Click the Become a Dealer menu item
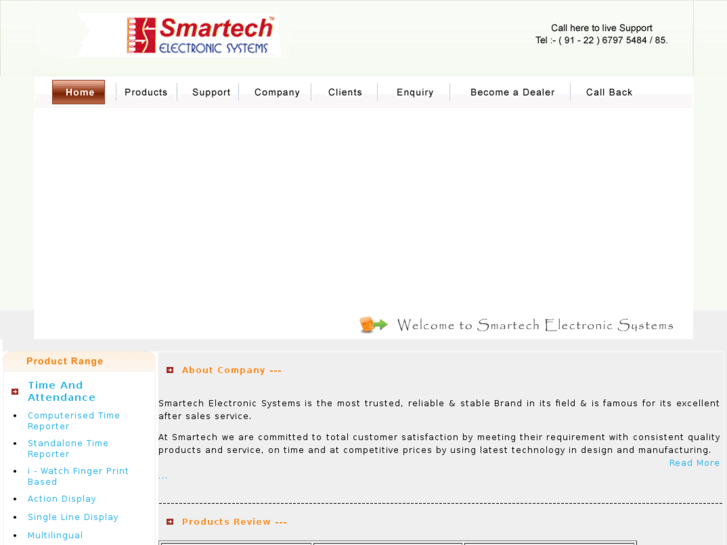 coord(512,92)
